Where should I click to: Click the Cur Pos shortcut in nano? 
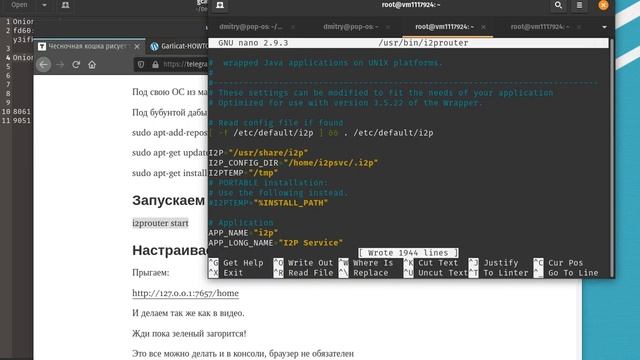coord(558,263)
